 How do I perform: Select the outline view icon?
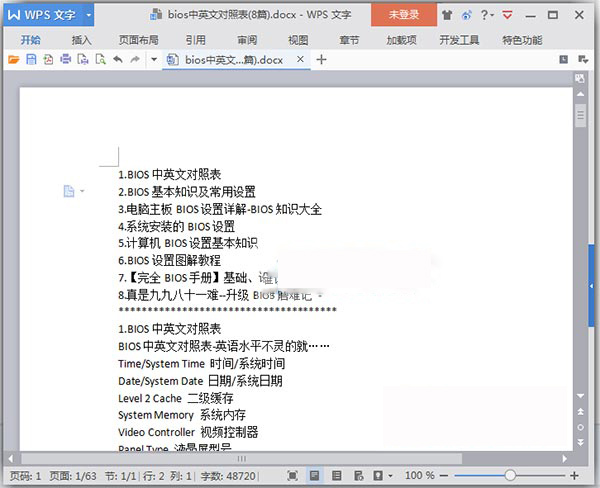click(337, 476)
